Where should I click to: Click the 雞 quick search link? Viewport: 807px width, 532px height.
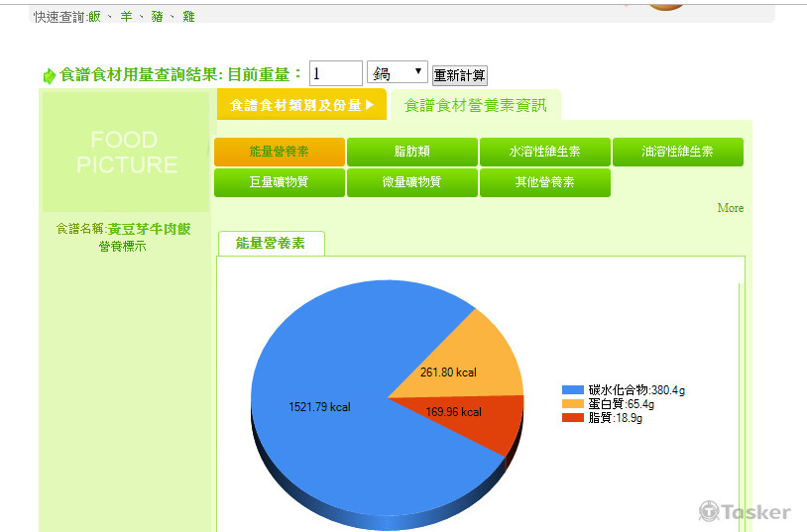tap(188, 17)
